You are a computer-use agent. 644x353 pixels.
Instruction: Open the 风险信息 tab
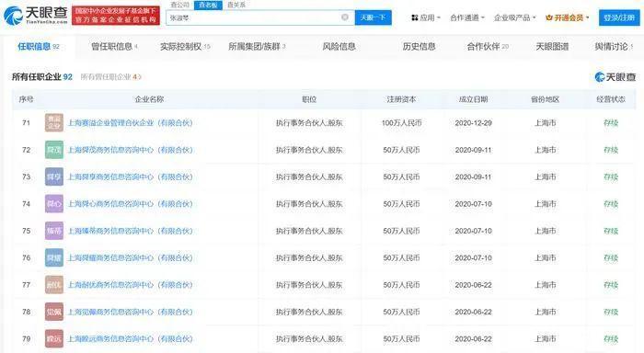pyautogui.click(x=339, y=46)
